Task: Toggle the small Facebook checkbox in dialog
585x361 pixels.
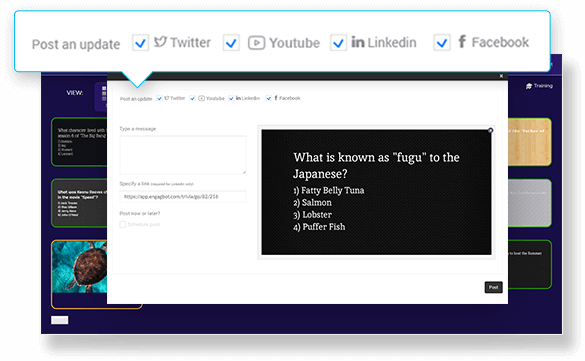Action: coord(268,98)
